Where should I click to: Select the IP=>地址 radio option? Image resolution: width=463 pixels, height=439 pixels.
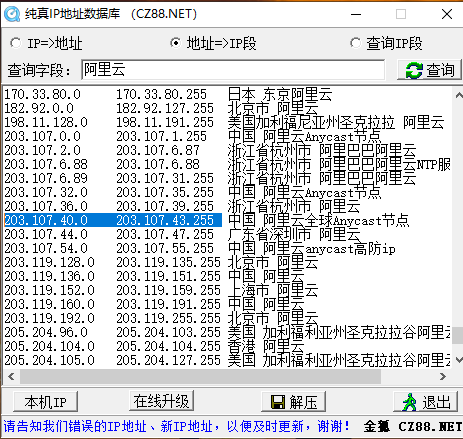pyautogui.click(x=46, y=43)
